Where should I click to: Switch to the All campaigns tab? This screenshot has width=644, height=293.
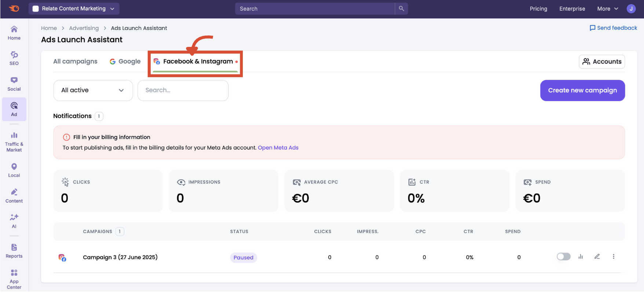pyautogui.click(x=75, y=62)
